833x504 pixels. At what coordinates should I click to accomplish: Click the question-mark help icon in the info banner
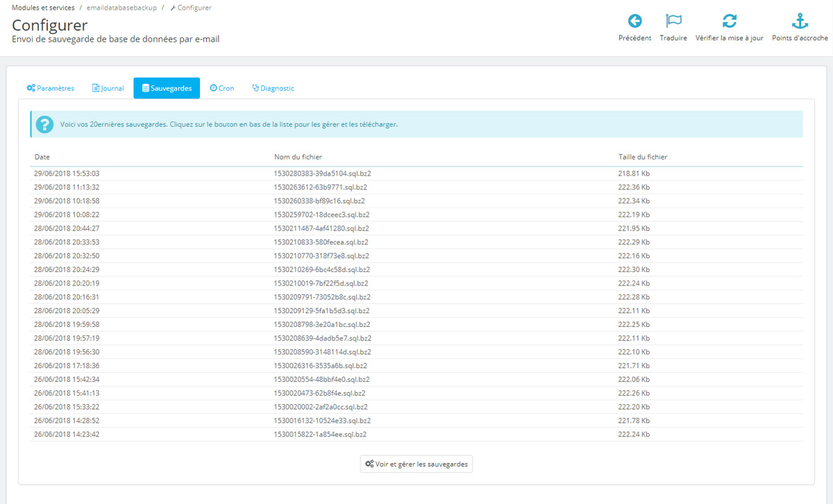(x=44, y=124)
